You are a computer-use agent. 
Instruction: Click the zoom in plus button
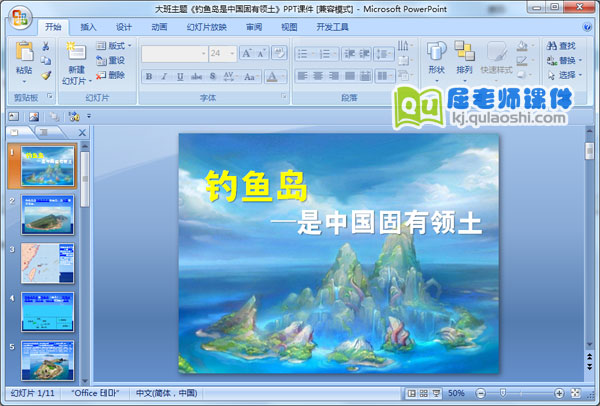559,393
